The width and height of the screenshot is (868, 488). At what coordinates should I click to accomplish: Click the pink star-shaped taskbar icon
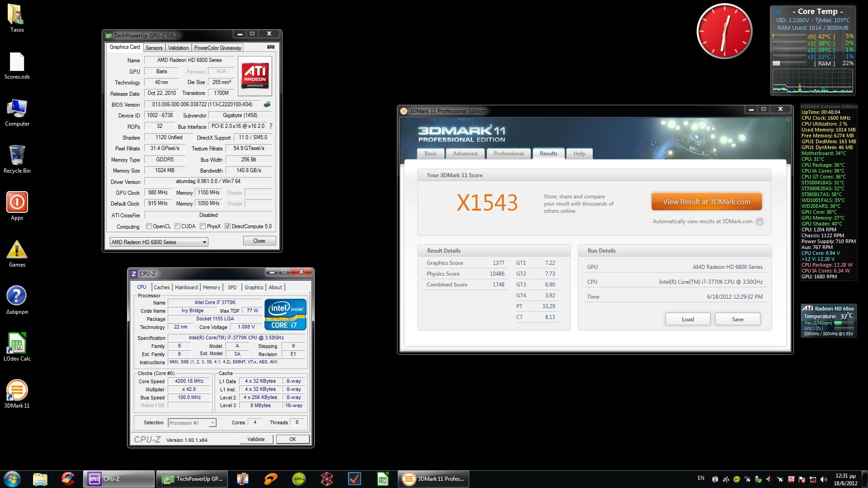pos(326,479)
